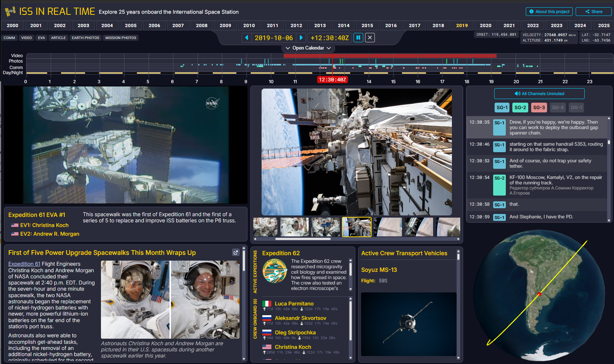Click Russian flag beside Oleg Skripochka
The height and width of the screenshot is (364, 614).
[267, 333]
